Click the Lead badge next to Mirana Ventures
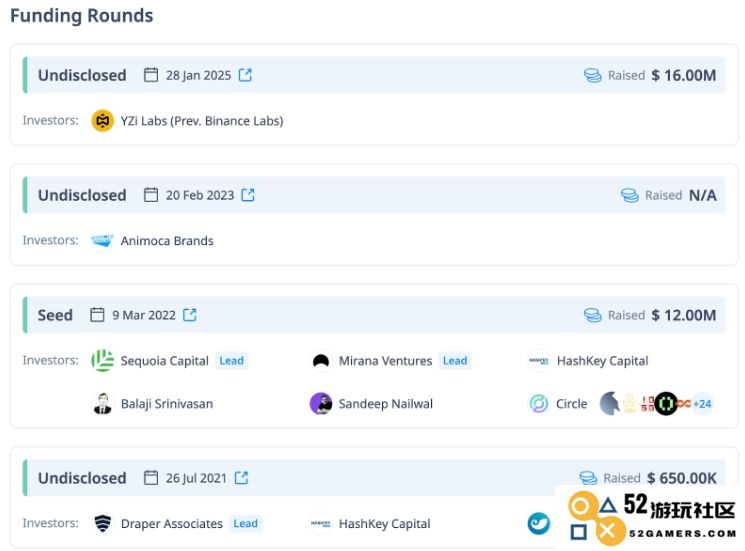Screen dimensions: 745x551 pos(455,361)
